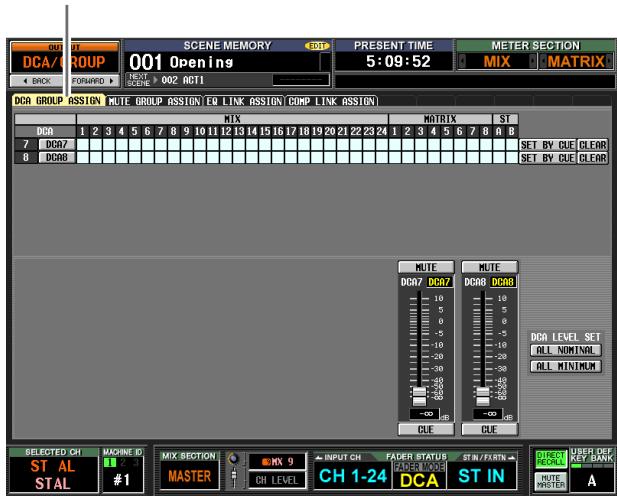This screenshot has height=496, width=617.
Task: Click the MIX SECTION MASTER button
Action: coord(190,476)
